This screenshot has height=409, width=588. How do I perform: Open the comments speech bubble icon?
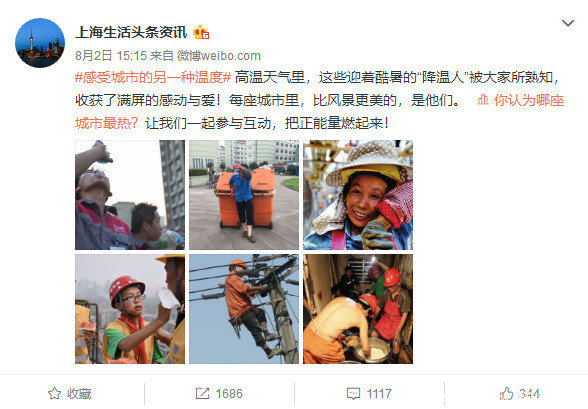(353, 394)
